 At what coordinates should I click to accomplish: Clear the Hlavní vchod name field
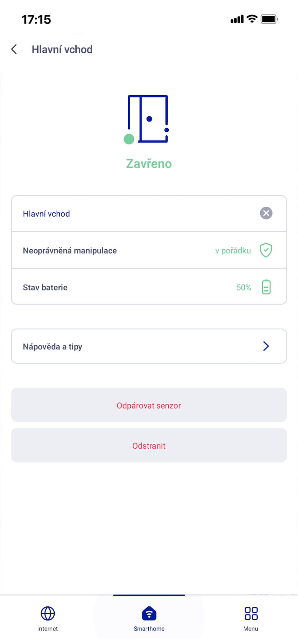(266, 213)
